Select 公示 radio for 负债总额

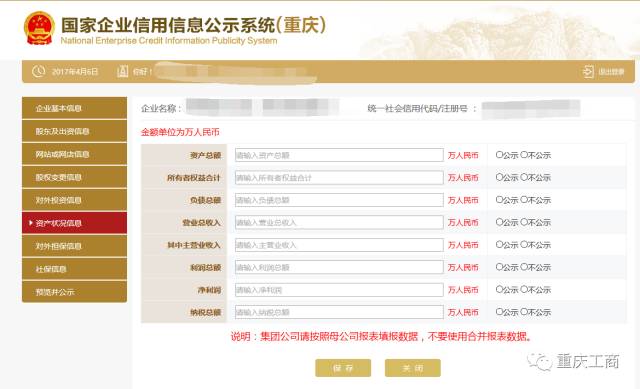tap(499, 200)
